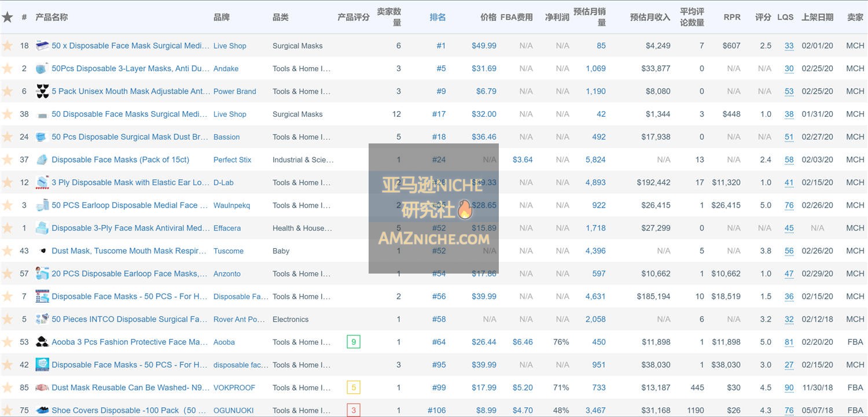
Task: Click rank link #99
Action: click(439, 388)
